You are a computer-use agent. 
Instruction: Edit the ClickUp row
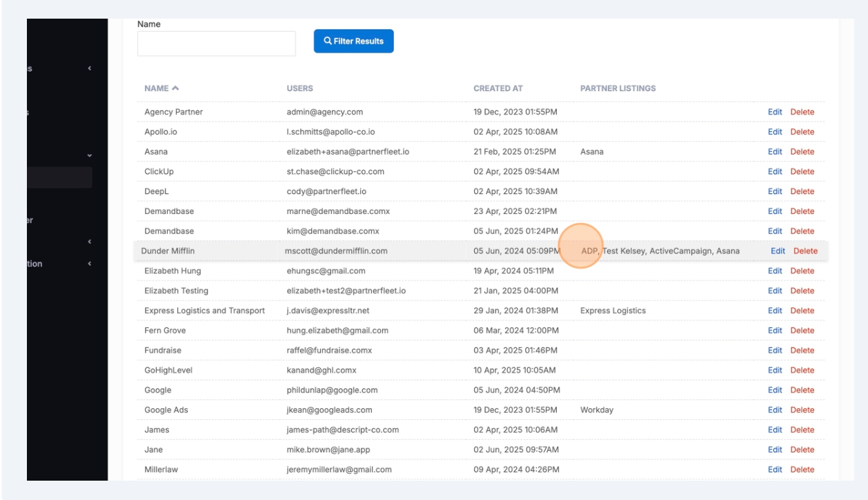pyautogui.click(x=775, y=171)
